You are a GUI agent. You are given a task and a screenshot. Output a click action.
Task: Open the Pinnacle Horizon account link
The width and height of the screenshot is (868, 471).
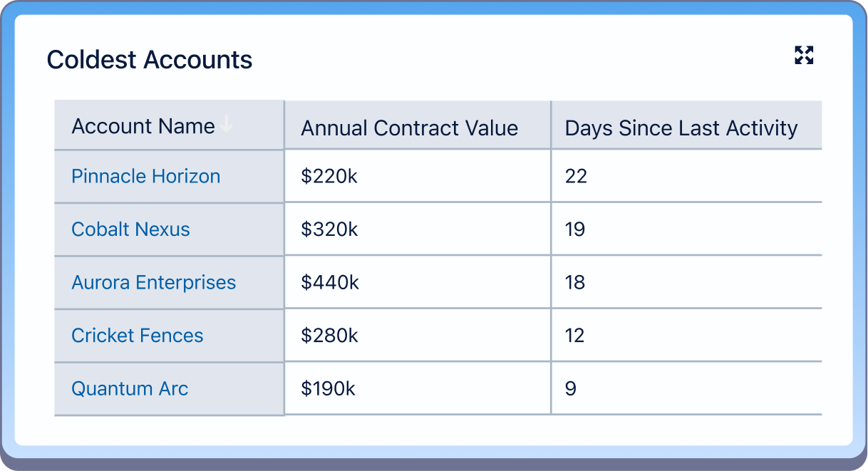pyautogui.click(x=145, y=176)
